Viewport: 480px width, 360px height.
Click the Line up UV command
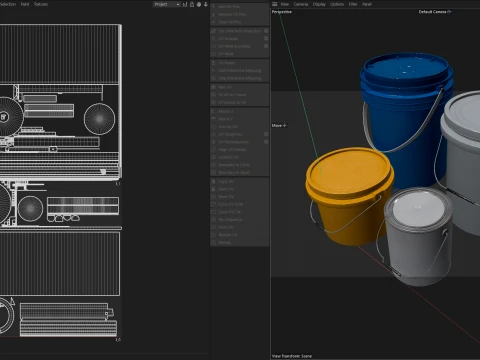pos(239,127)
